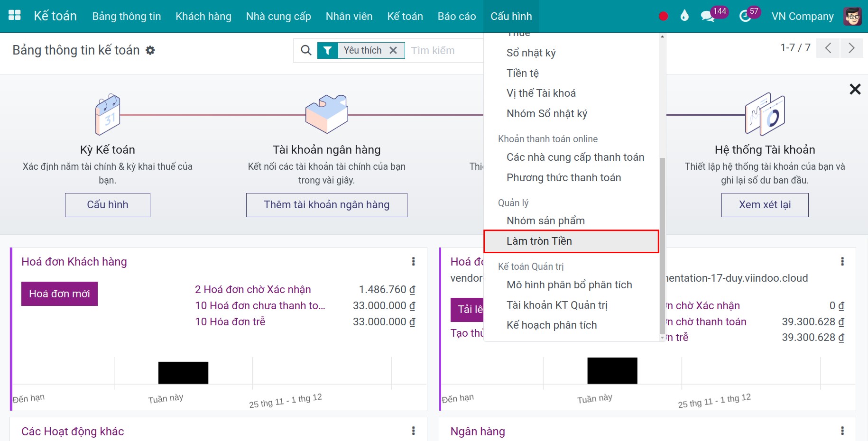Focus the Tìm kiếm search field

point(446,50)
